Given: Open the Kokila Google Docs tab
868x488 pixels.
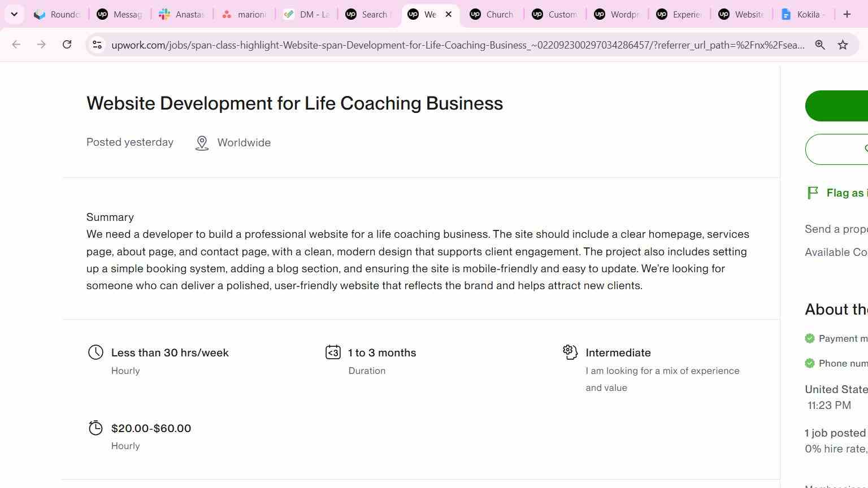Looking at the screenshot, I should 803,14.
